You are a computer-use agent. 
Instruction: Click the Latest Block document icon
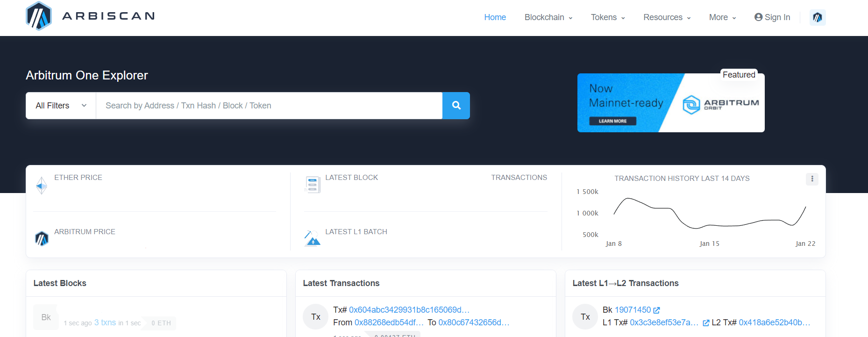[x=312, y=184]
